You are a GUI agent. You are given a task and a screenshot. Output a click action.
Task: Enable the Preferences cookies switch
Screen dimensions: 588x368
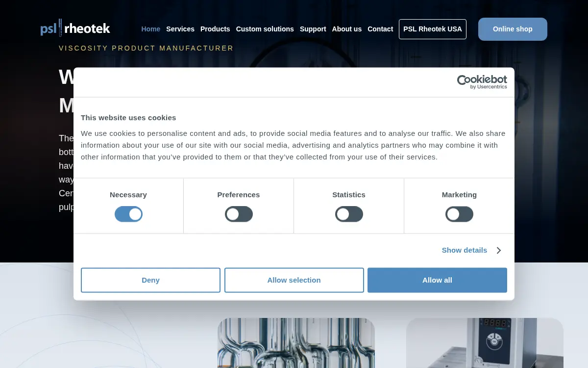coord(239,214)
